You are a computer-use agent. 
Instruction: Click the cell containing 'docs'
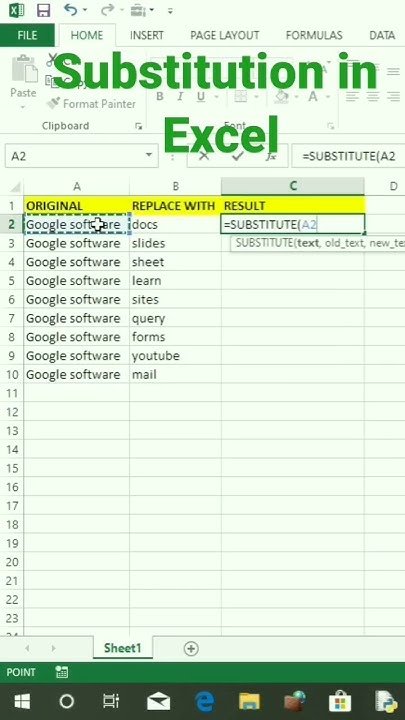click(x=175, y=224)
